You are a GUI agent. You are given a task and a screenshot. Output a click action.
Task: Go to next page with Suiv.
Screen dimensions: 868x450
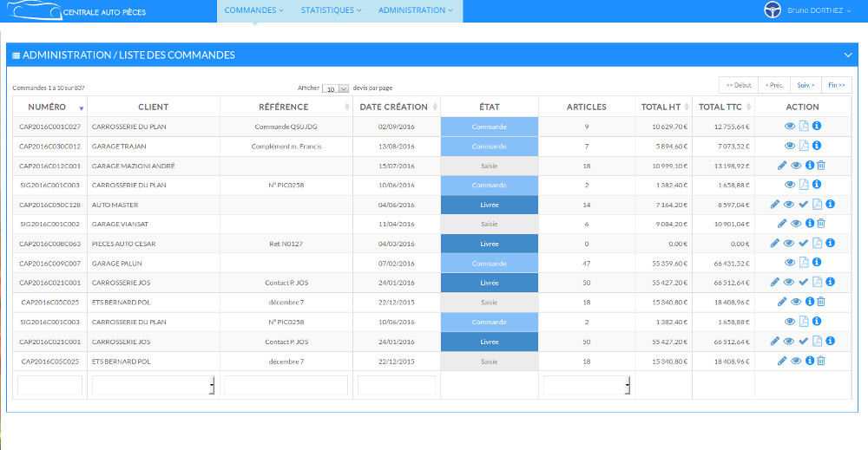click(x=806, y=85)
